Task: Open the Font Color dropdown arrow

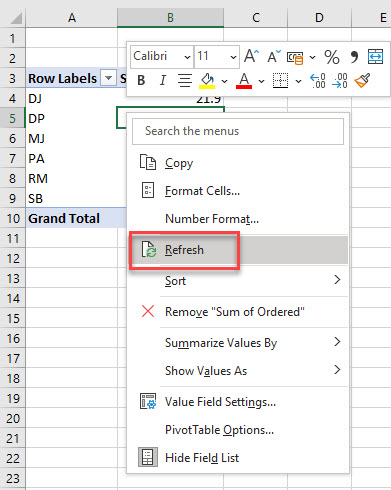Action: [x=261, y=81]
